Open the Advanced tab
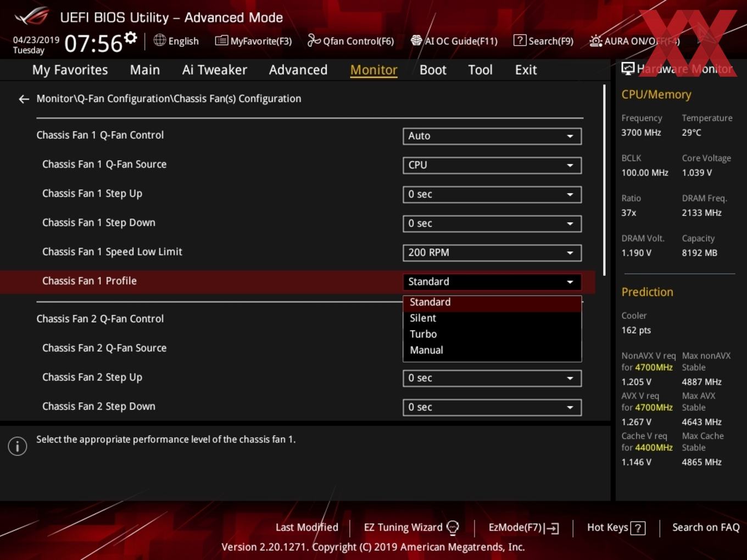 298,70
